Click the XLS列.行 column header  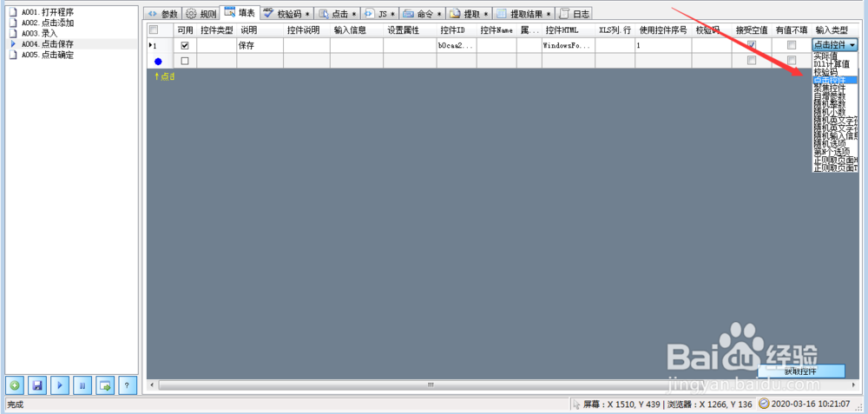[615, 30]
